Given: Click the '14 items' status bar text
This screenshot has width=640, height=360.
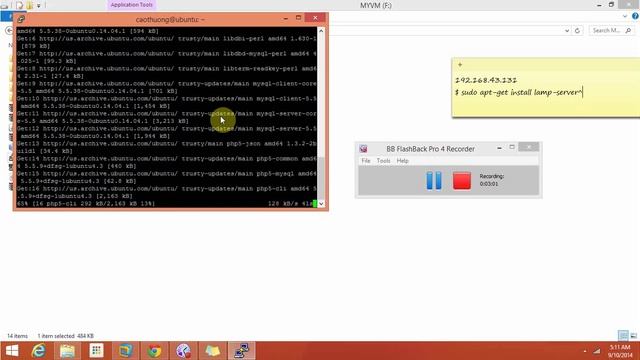Looking at the screenshot, I should pos(18,336).
